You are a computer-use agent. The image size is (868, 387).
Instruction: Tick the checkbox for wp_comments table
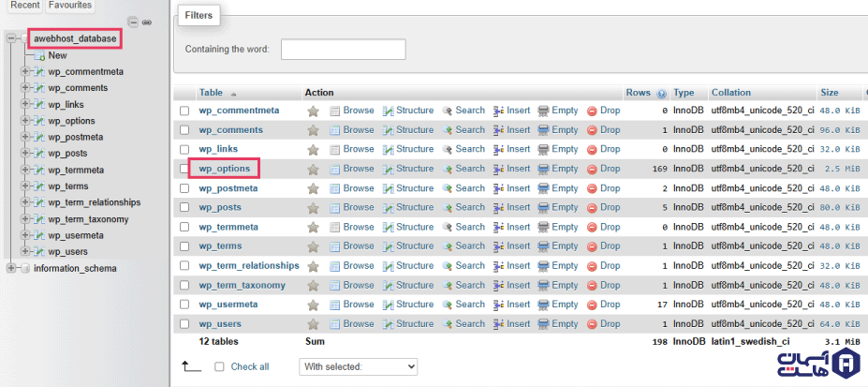tap(184, 130)
